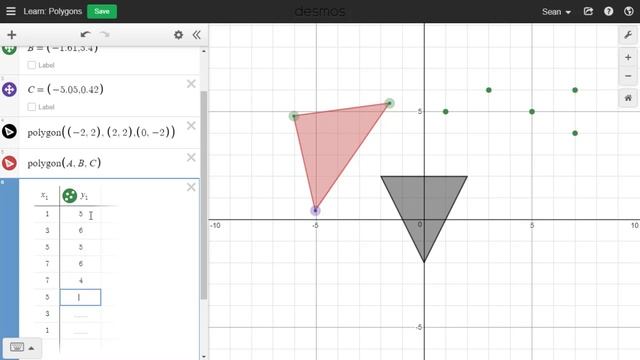The image size is (640, 360).
Task: Open the language globe icon
Action: coord(629,11)
